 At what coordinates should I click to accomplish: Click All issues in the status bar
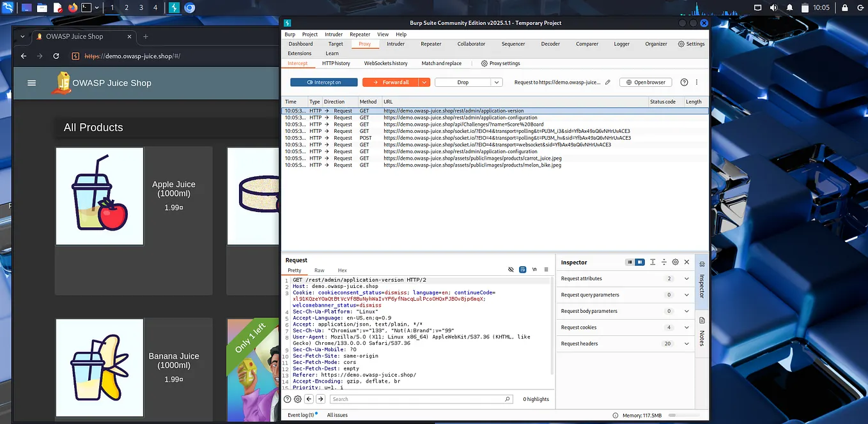pyautogui.click(x=337, y=414)
